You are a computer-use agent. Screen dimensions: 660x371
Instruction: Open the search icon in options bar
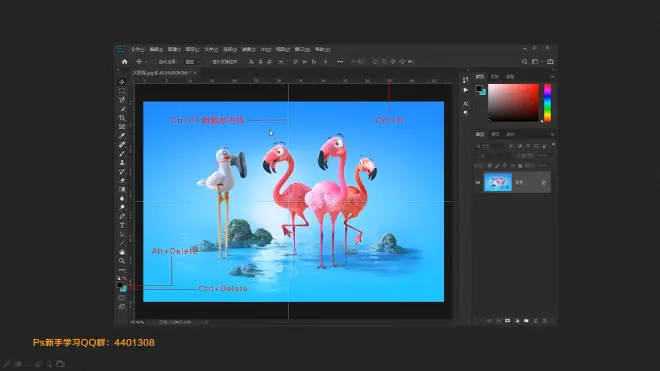524,61
